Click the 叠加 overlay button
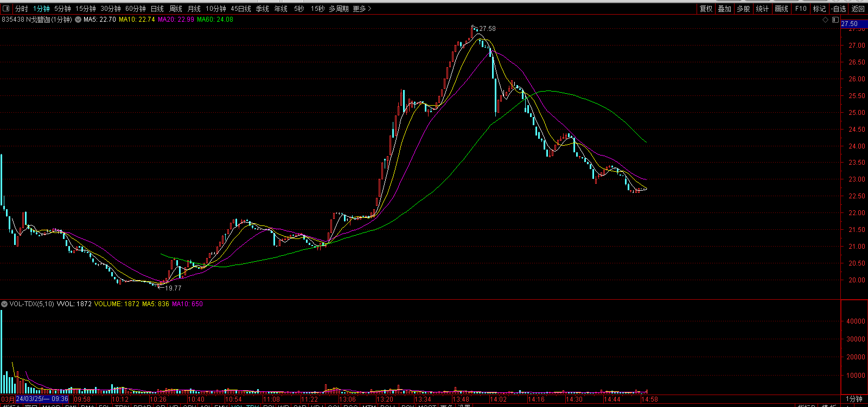The image size is (868, 407). tap(725, 9)
